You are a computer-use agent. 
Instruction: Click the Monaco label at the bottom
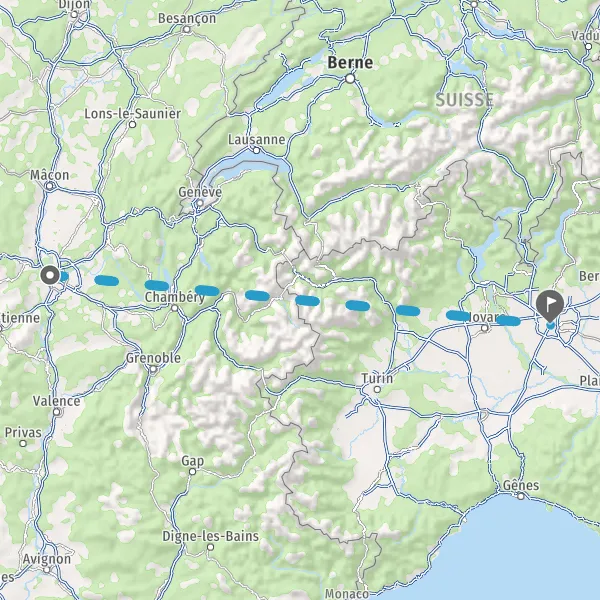pos(347,593)
